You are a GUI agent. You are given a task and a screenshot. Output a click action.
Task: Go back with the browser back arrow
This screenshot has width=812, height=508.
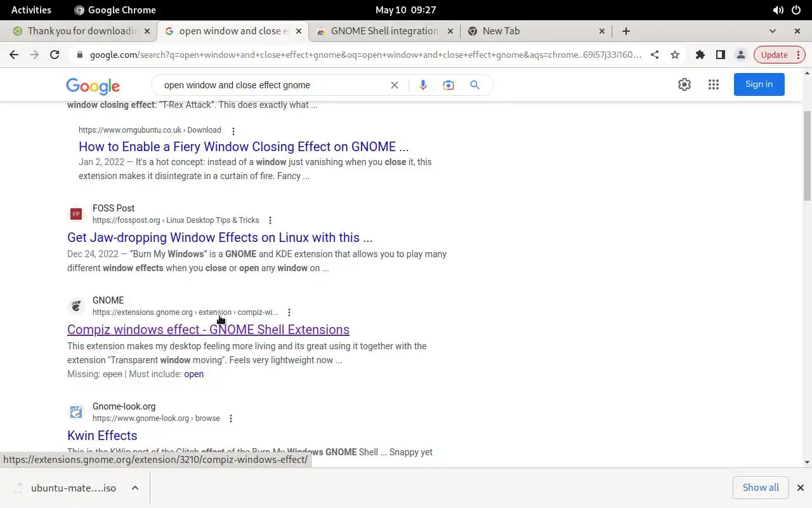tap(14, 55)
